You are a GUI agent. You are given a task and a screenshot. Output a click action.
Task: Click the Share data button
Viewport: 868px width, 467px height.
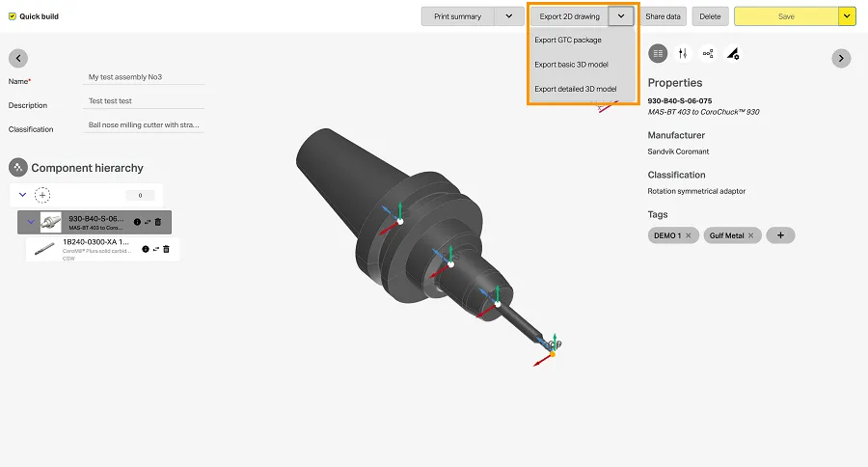pyautogui.click(x=663, y=16)
